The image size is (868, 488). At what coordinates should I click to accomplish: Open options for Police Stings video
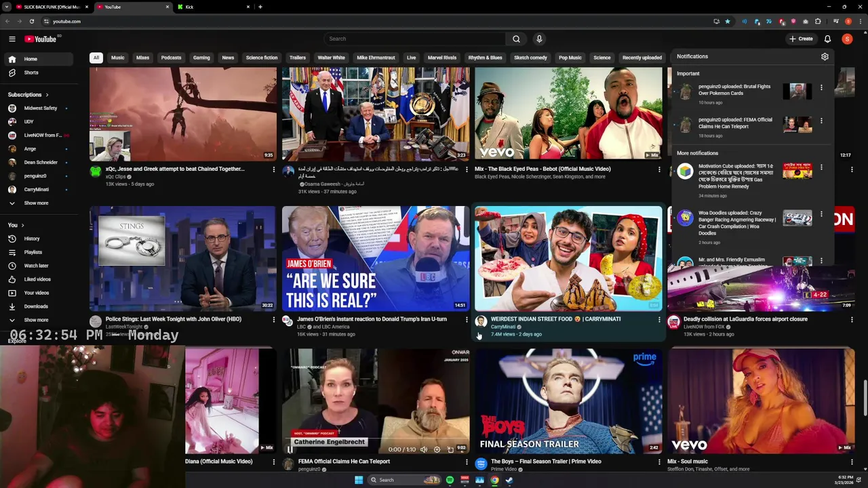pyautogui.click(x=274, y=320)
